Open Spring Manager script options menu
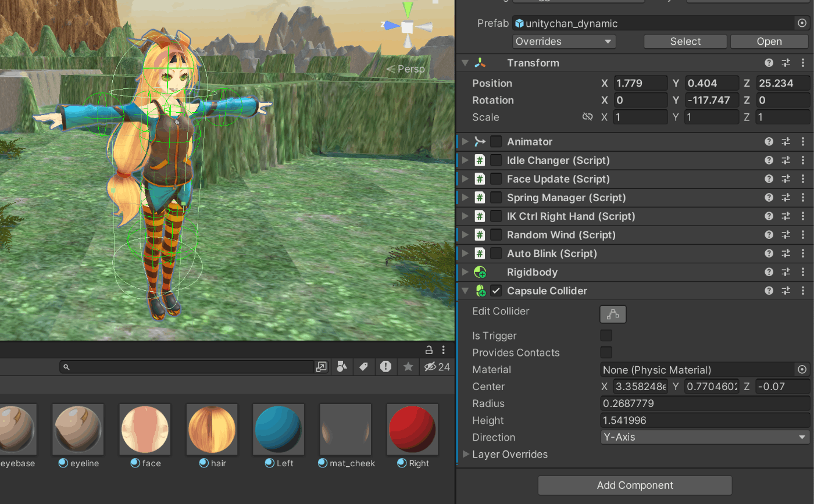Image resolution: width=814 pixels, height=504 pixels. (803, 197)
